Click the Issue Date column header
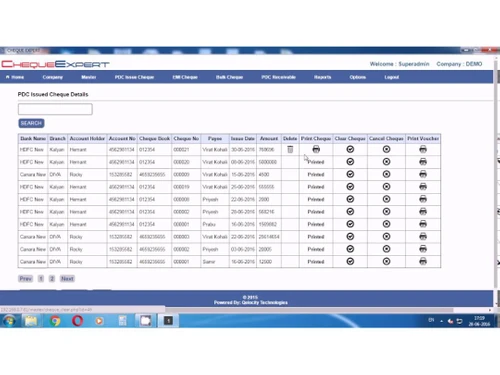Screen dimensions: 500x375 click(243, 138)
